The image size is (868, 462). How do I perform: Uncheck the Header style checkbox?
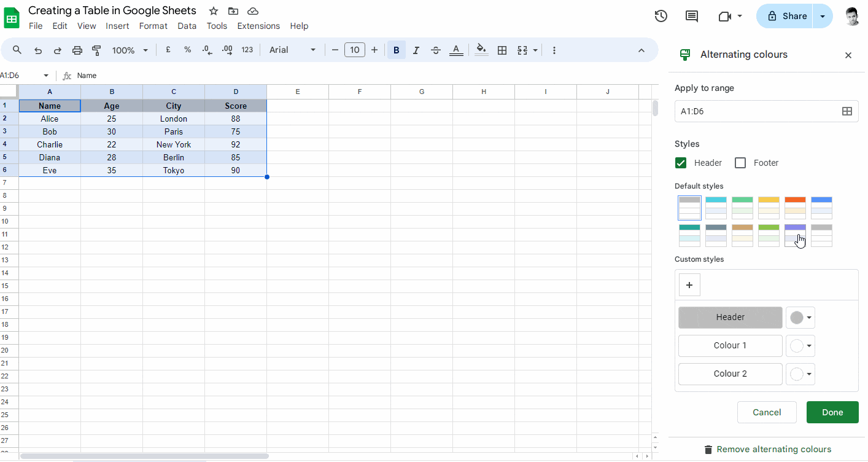tap(680, 162)
